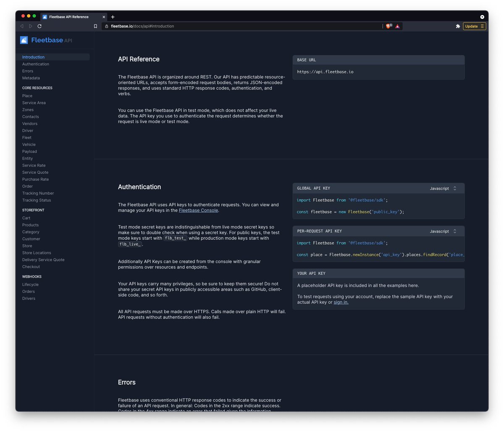Go back with browser back arrow
Image resolution: width=504 pixels, height=432 pixels.
point(22,26)
